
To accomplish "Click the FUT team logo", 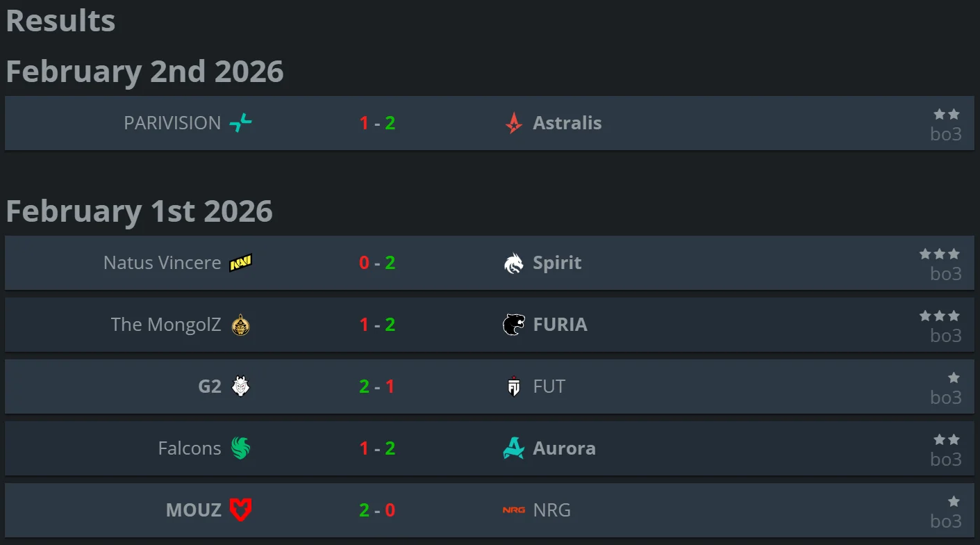I will [513, 387].
